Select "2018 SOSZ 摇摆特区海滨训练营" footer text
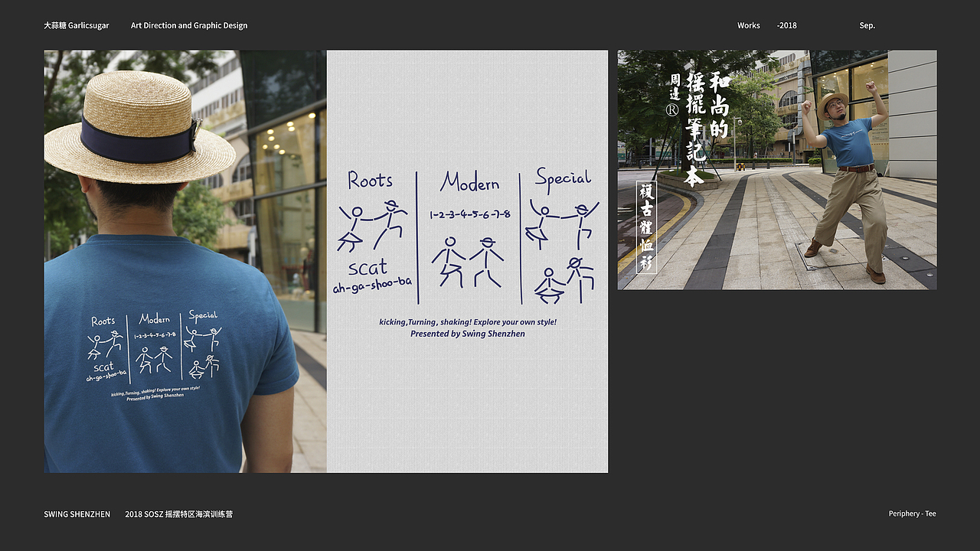 click(179, 514)
